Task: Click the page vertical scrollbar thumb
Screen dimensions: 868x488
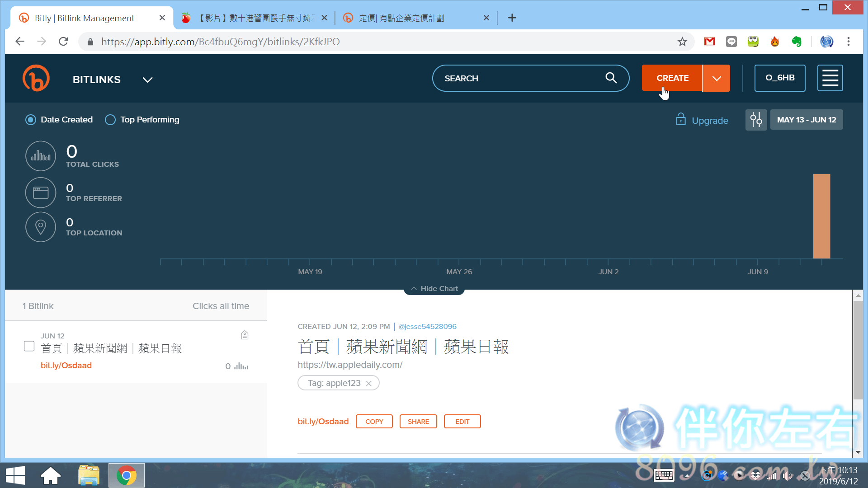Action: 858,350
